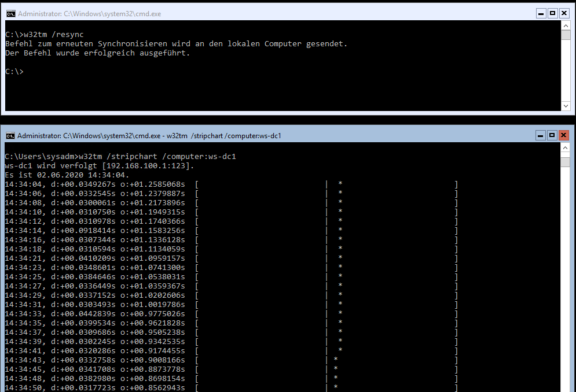Viewport: 576px width, 392px height.
Task: Focus the title bar 'Administrator: C:\Windows\system32\cmd.exe'
Action: point(90,14)
